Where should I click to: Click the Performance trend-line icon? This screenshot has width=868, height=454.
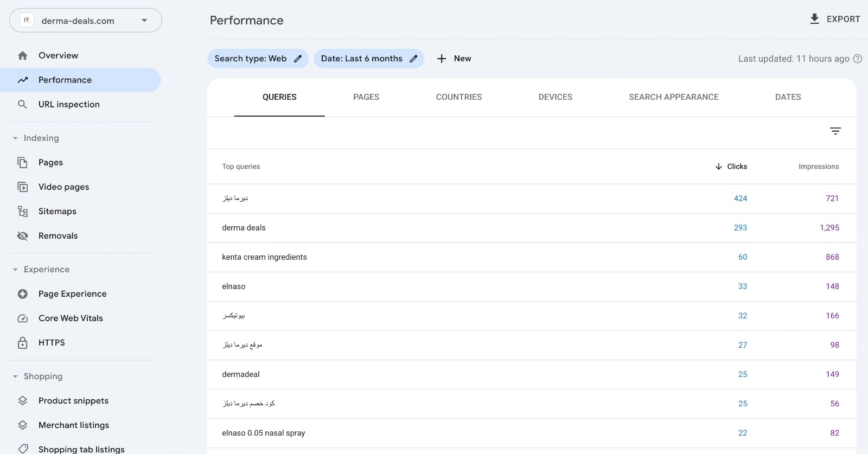pyautogui.click(x=22, y=80)
